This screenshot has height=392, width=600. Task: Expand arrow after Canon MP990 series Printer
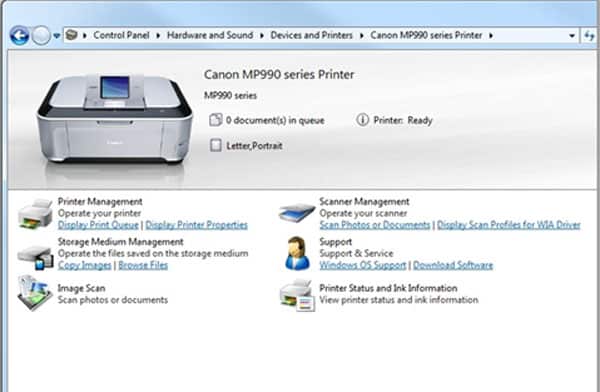click(491, 36)
